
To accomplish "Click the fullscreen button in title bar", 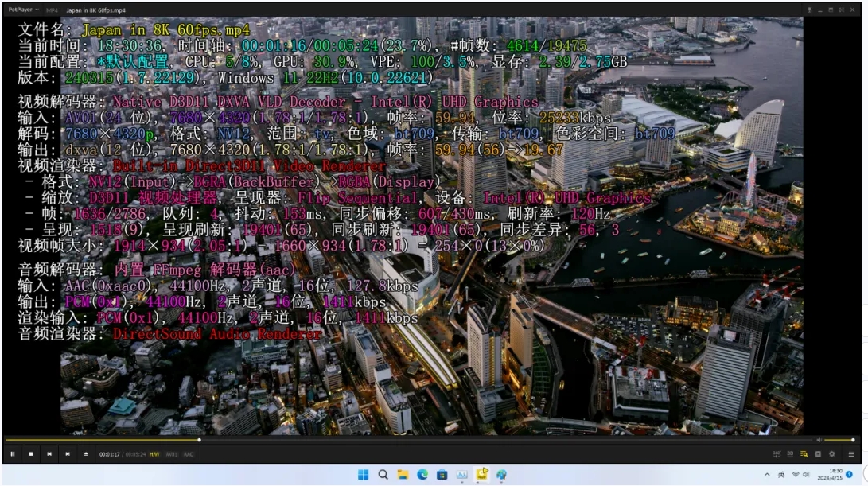I will (x=842, y=10).
